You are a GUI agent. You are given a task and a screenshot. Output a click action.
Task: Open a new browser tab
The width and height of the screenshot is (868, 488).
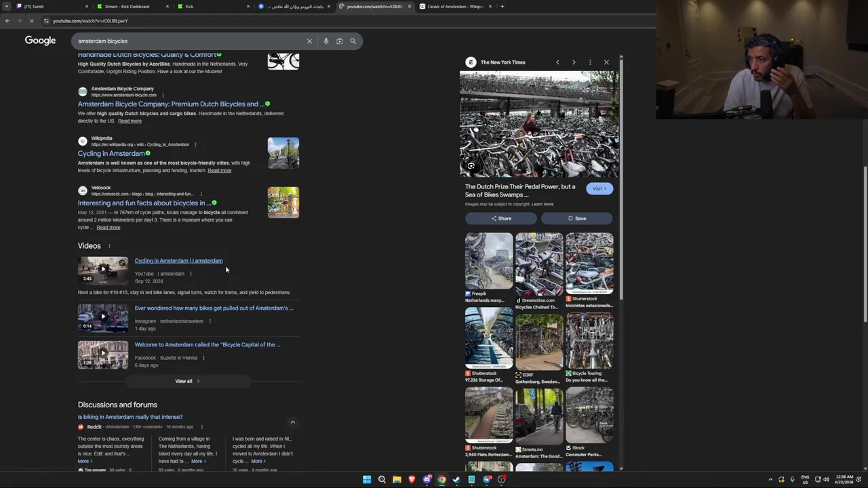(502, 7)
